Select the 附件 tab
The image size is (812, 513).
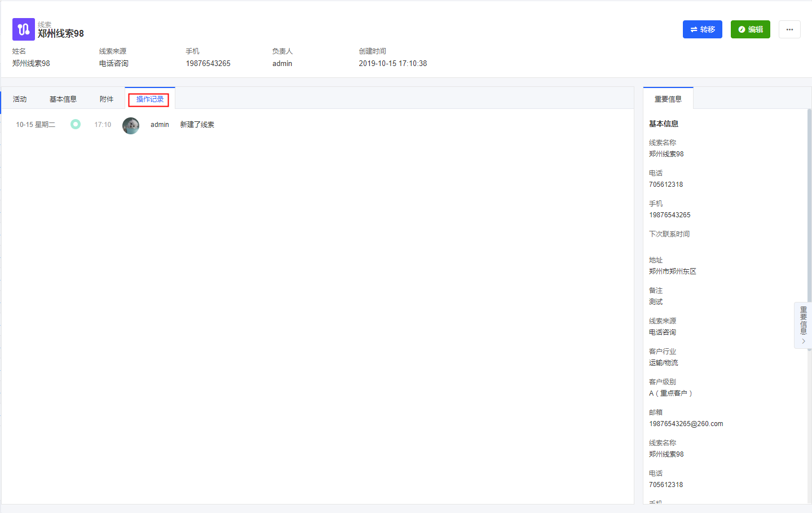point(106,99)
